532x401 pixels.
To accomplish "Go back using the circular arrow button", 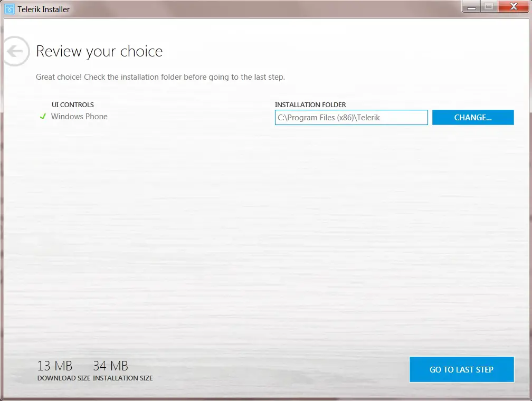I will pos(16,51).
